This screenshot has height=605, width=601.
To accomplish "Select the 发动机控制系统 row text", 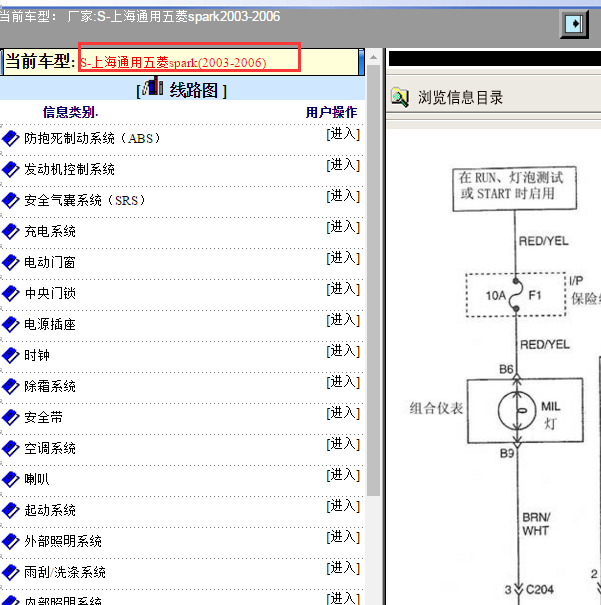I will 69,169.
